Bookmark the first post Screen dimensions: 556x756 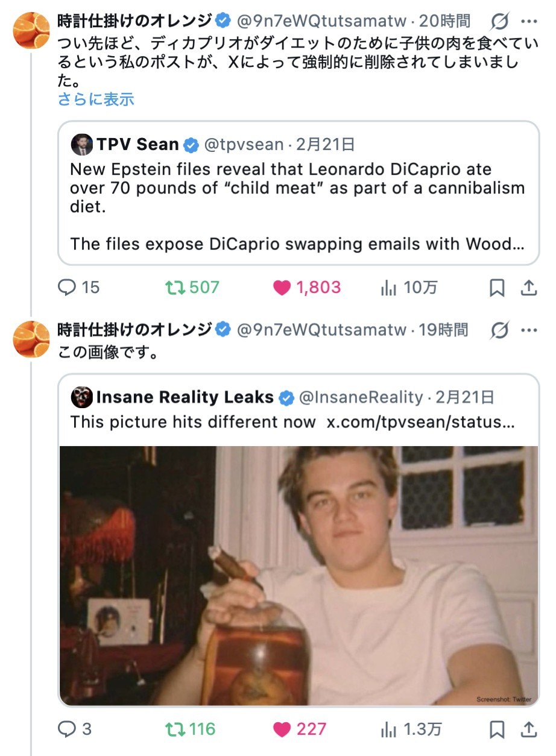click(497, 288)
